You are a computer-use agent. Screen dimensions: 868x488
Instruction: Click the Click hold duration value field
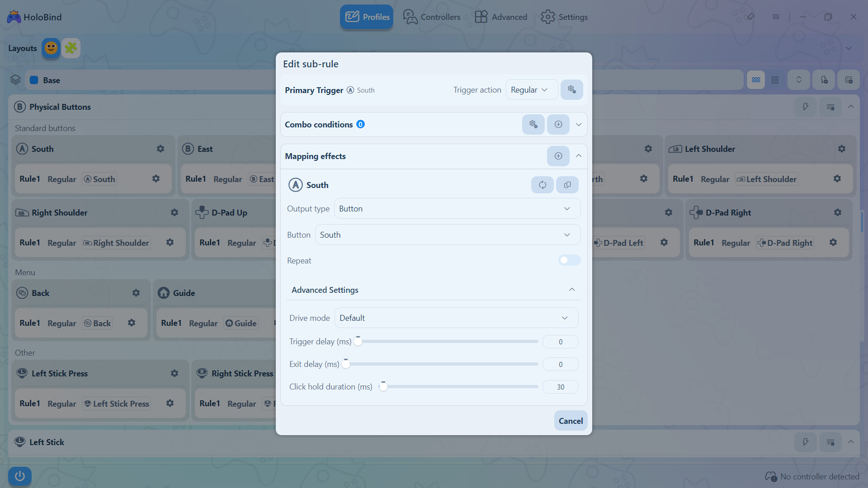[560, 387]
